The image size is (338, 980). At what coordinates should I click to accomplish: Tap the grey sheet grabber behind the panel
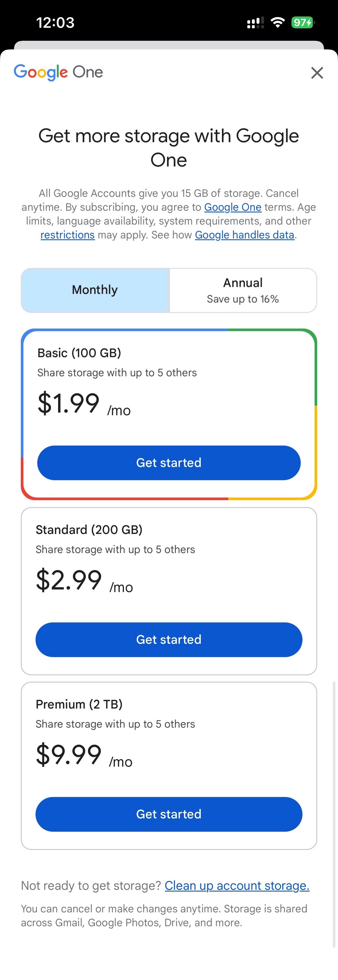coord(169,45)
